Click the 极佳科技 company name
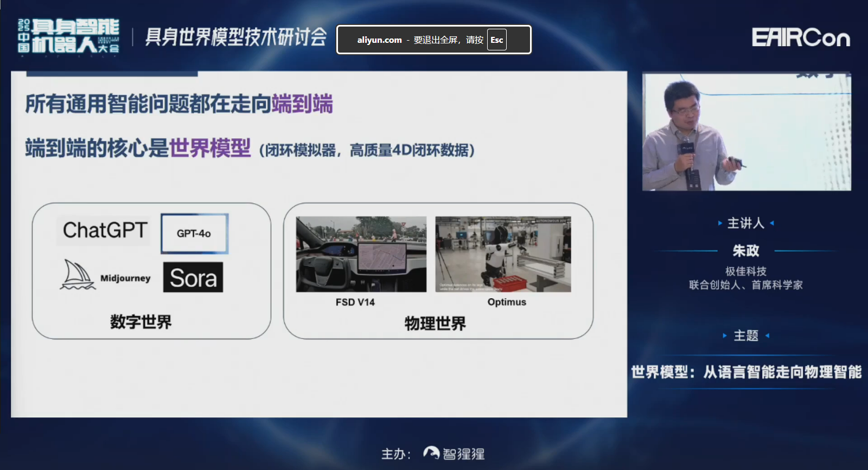Image resolution: width=868 pixels, height=470 pixels. [x=746, y=271]
